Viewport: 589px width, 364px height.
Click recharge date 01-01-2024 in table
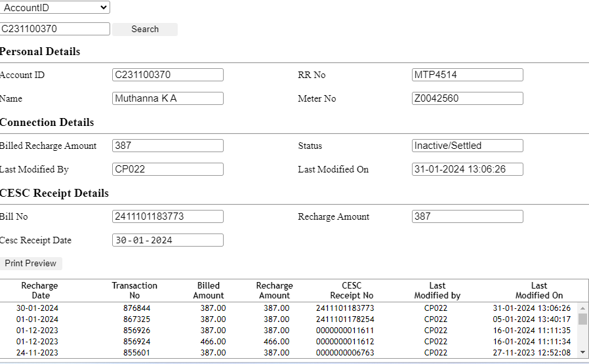point(37,319)
